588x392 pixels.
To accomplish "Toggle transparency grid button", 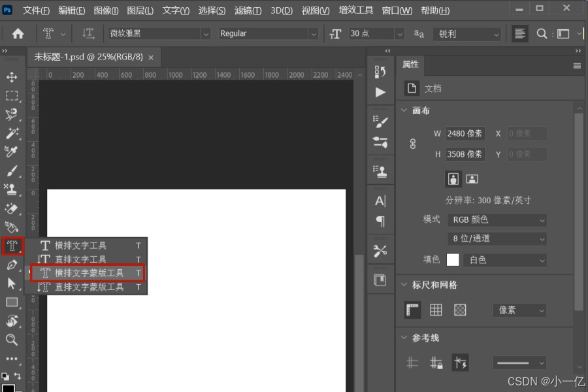I will tap(460, 310).
